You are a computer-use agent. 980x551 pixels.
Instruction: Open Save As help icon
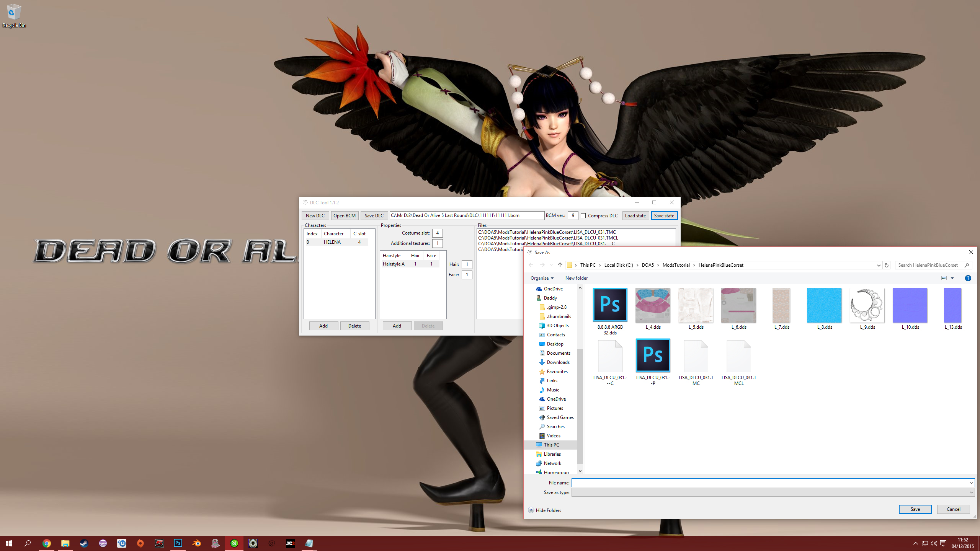pos(968,278)
